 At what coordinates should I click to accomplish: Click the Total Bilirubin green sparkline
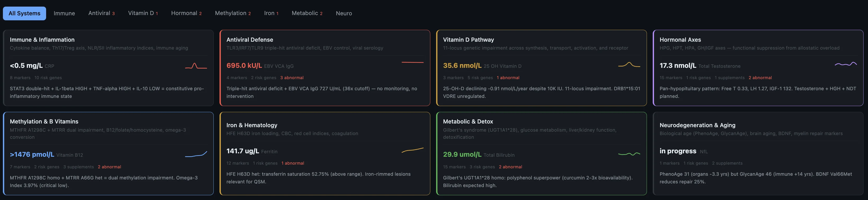(x=629, y=154)
